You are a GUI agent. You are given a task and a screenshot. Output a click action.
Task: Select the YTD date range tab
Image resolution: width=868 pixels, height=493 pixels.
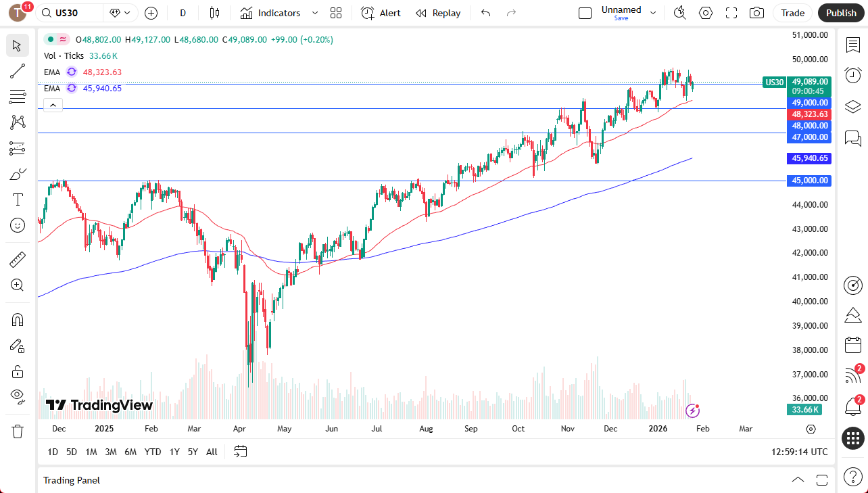(153, 452)
